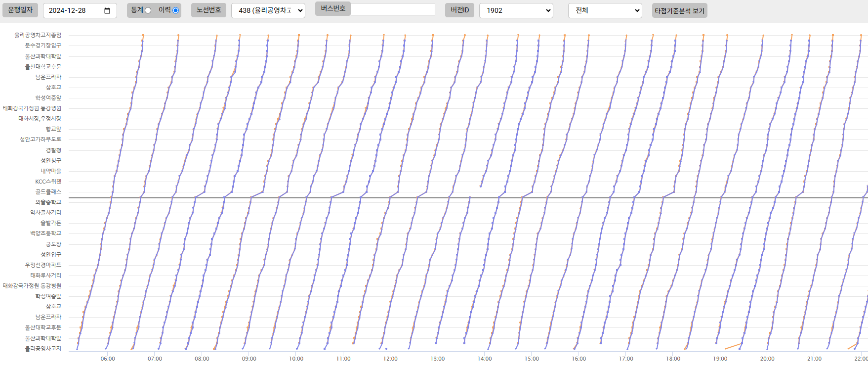Click the 06:00 time axis label
Screen dimensions: 868x370
[x=108, y=359]
